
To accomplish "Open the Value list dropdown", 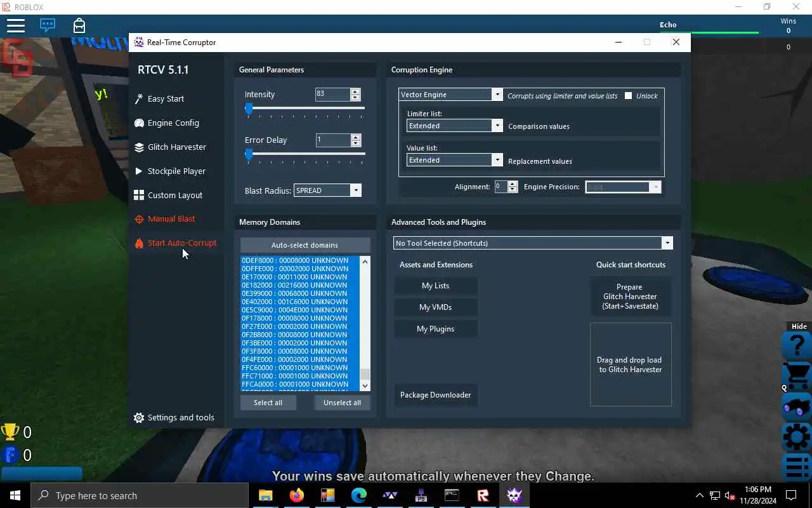I will click(x=454, y=160).
